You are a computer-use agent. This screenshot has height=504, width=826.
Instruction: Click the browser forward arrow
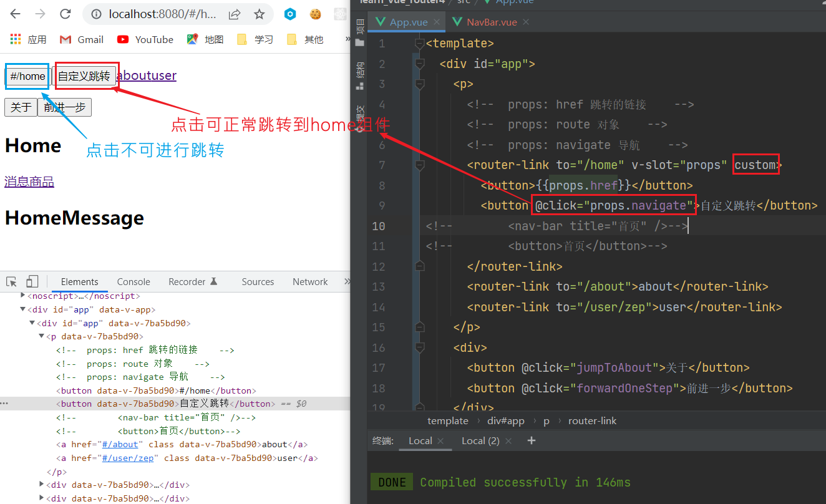pos(40,14)
